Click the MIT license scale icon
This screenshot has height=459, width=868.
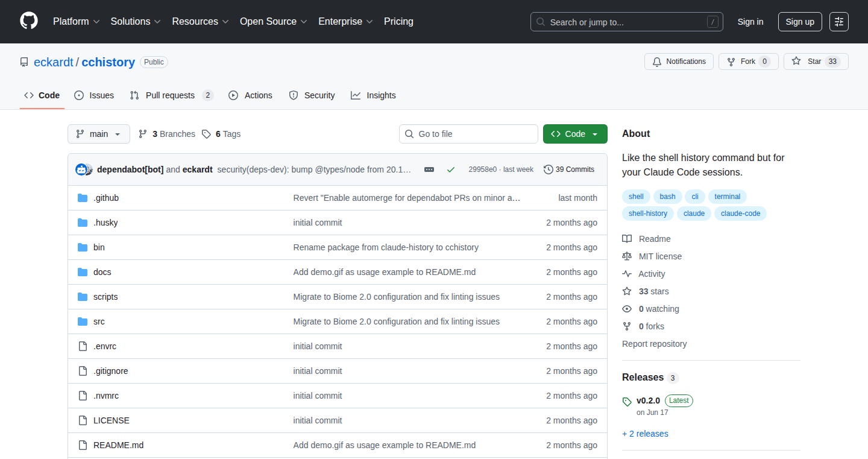click(627, 256)
